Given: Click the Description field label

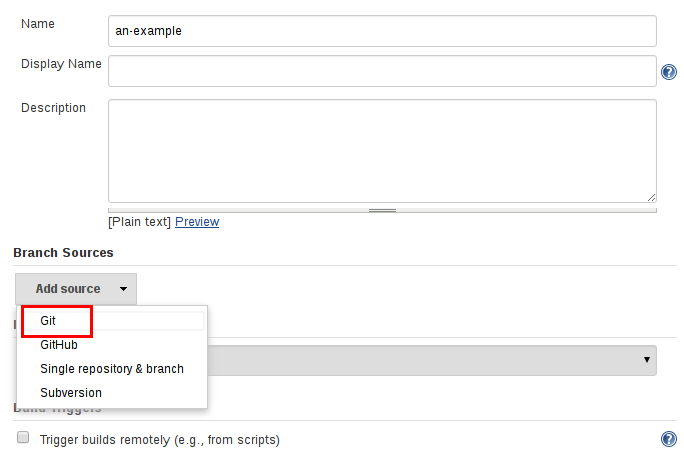Looking at the screenshot, I should pyautogui.click(x=53, y=108).
